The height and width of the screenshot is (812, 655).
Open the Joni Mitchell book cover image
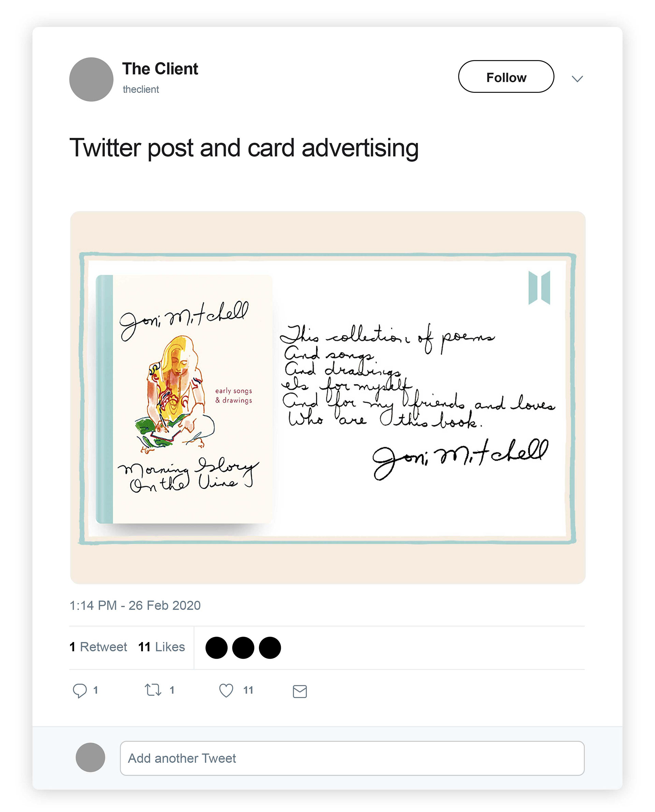(185, 399)
